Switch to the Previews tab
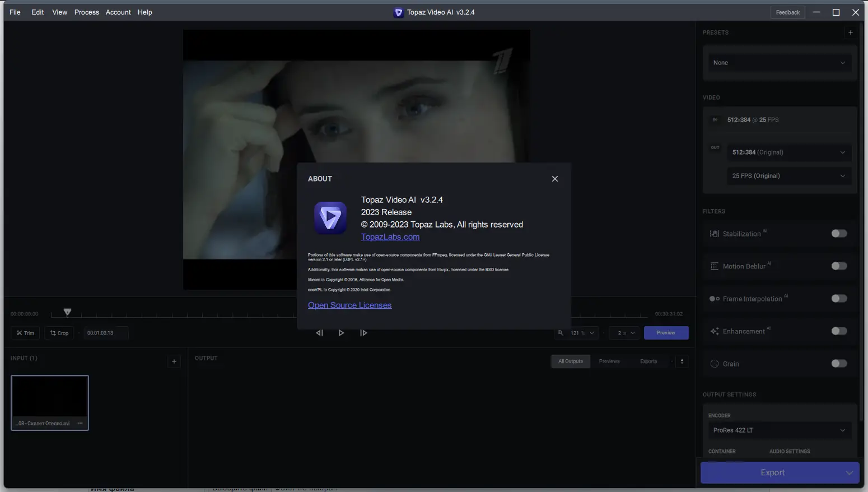This screenshot has height=492, width=868. [x=609, y=361]
